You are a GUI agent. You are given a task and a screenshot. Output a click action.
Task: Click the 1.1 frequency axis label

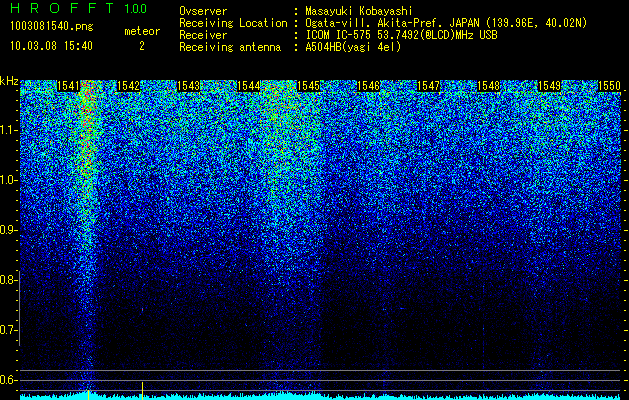pyautogui.click(x=8, y=130)
